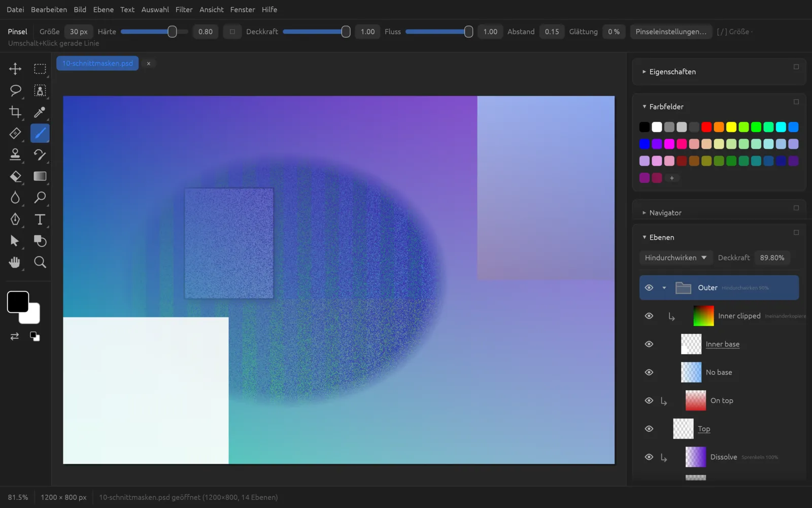Select the Move tool

pyautogui.click(x=15, y=69)
